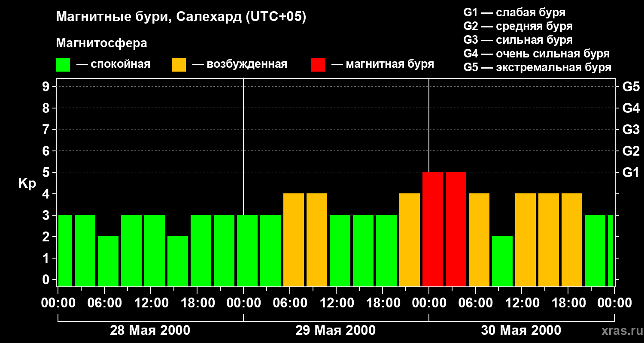Screen dimensions: 644x343
Task: Click the '30 Мая 2000' date label
Action: 521,330
